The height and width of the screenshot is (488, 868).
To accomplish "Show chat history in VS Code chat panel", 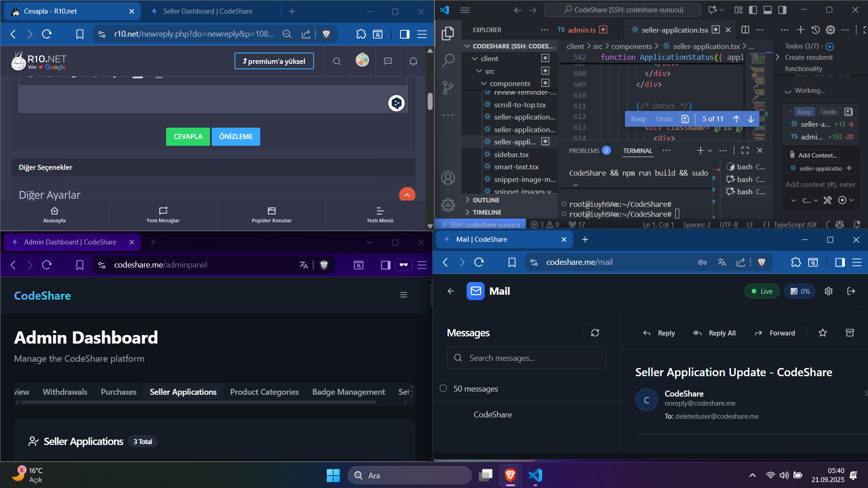I will pyautogui.click(x=816, y=30).
